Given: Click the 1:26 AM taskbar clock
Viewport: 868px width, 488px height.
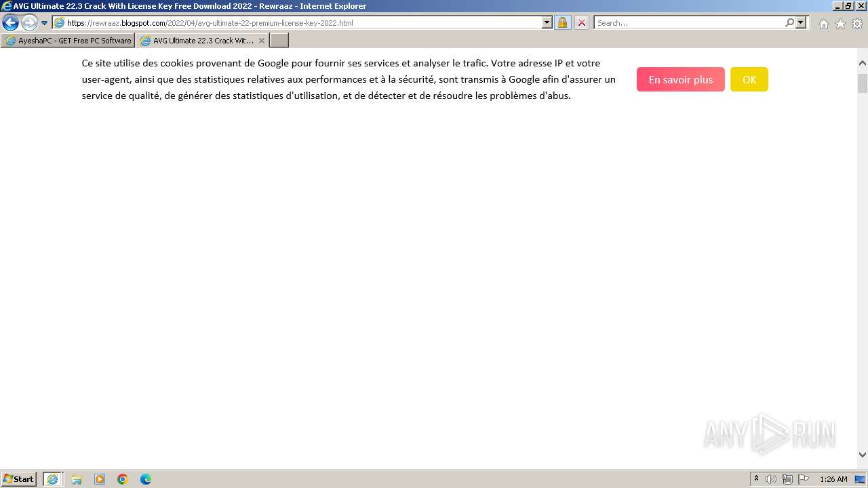Looking at the screenshot, I should pos(833,479).
